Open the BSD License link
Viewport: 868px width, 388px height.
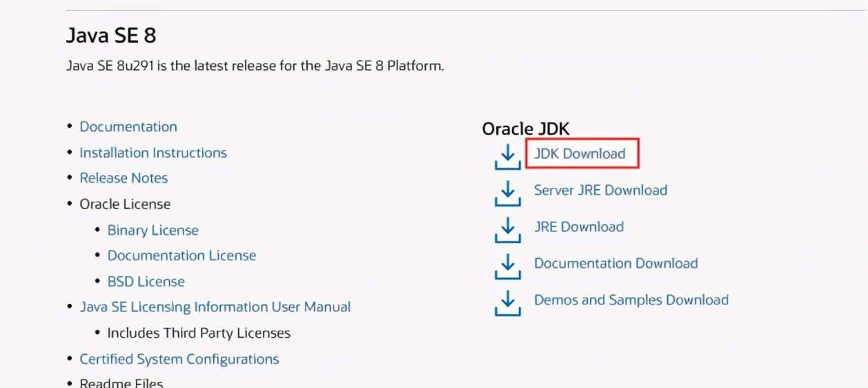tap(146, 282)
